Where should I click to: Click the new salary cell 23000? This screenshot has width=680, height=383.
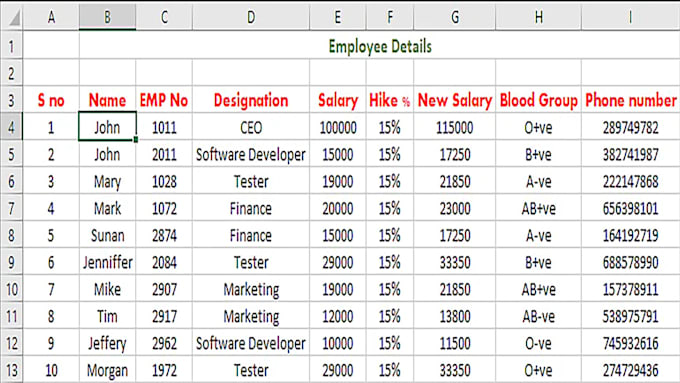pos(454,209)
